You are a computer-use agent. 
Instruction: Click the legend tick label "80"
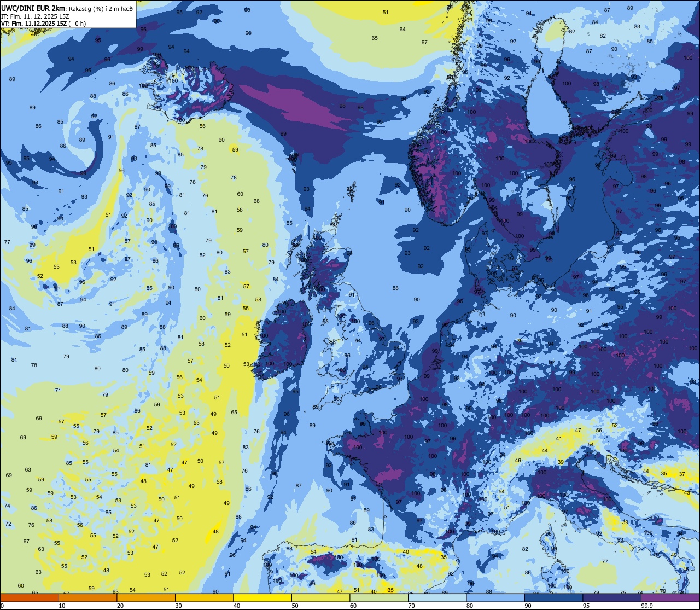[470, 606]
